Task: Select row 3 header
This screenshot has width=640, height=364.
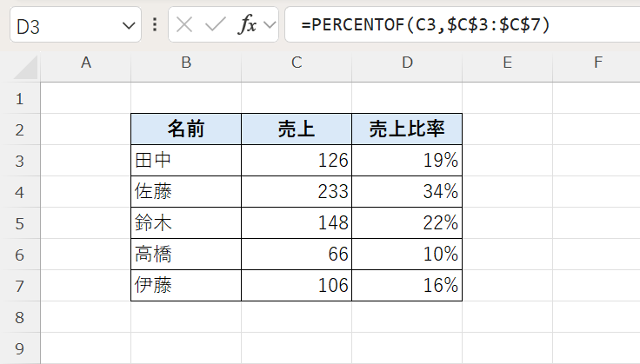Action: tap(19, 160)
